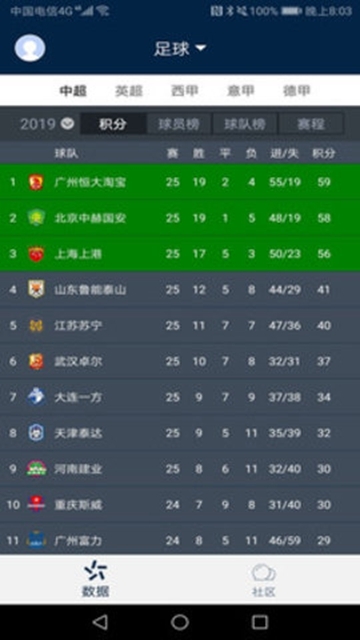Viewport: 360px width, 640px height.
Task: Open the user profile avatar
Action: (30, 48)
